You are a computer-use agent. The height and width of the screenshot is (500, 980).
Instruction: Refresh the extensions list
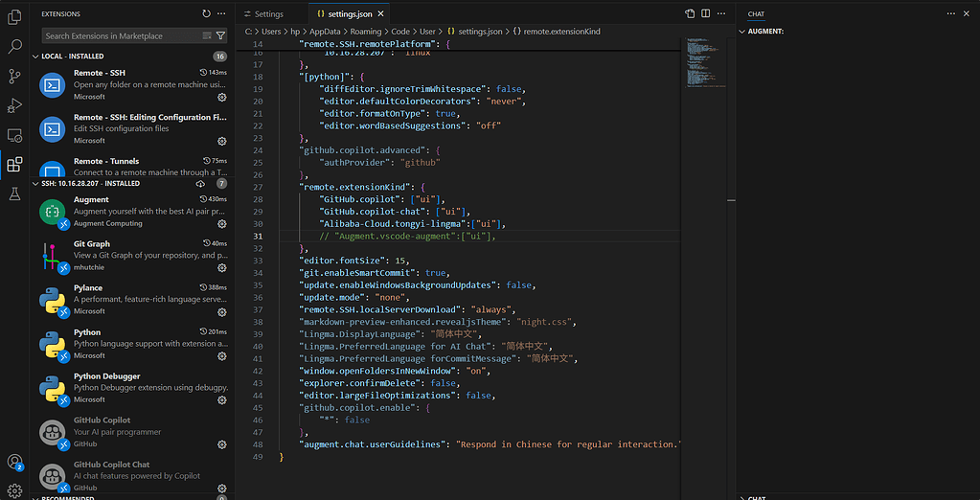(x=206, y=13)
